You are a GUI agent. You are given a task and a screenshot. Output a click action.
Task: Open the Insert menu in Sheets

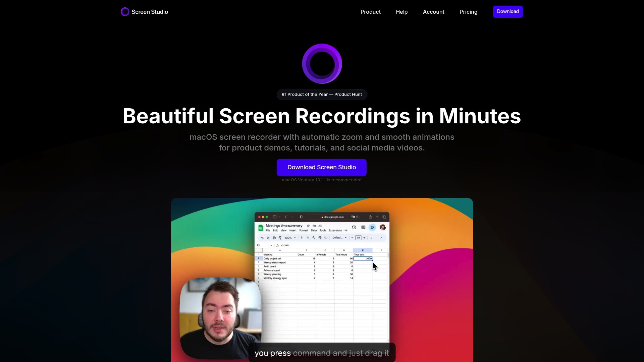pos(293,231)
